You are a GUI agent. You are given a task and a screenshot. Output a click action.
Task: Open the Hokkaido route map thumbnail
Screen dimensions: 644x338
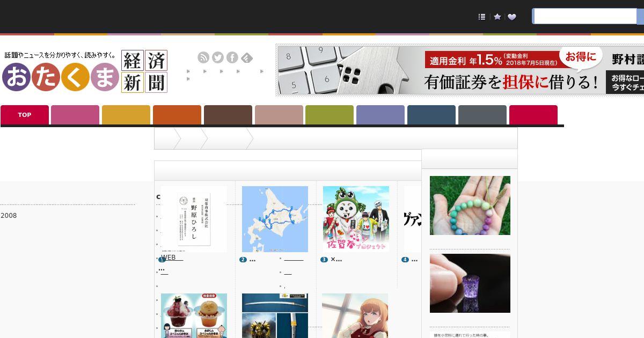(275, 219)
